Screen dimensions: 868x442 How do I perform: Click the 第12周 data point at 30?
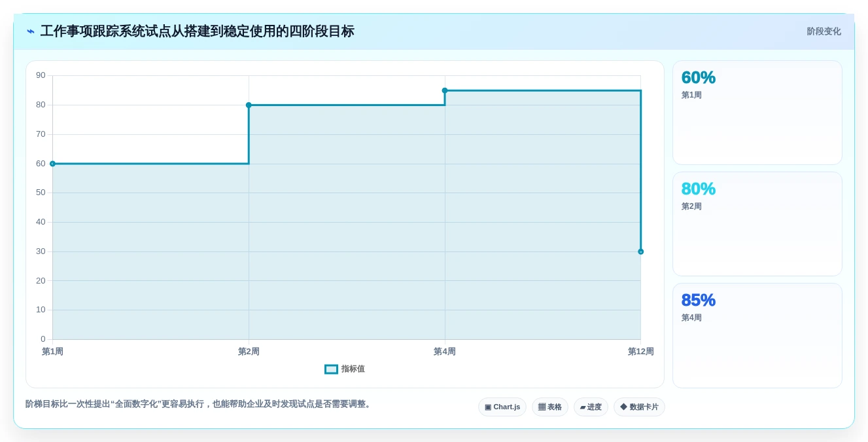tap(641, 251)
